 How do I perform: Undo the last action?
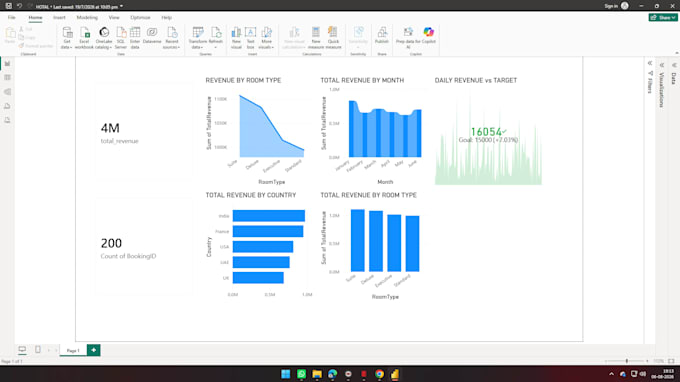pos(19,6)
